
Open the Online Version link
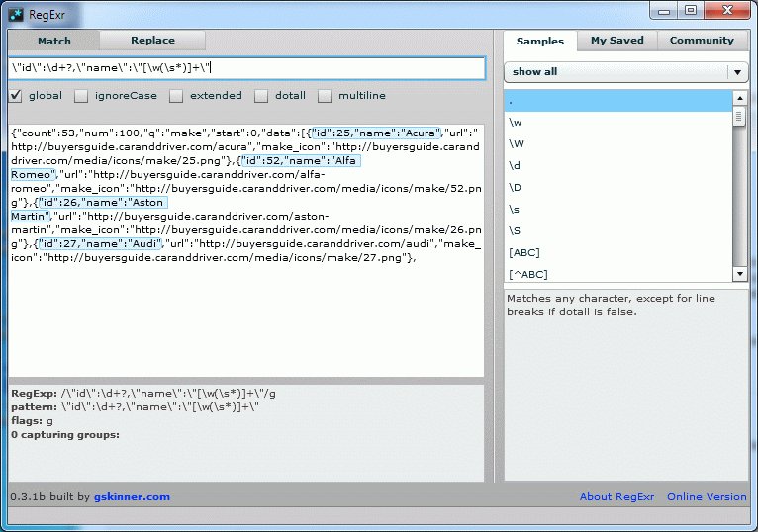(707, 496)
